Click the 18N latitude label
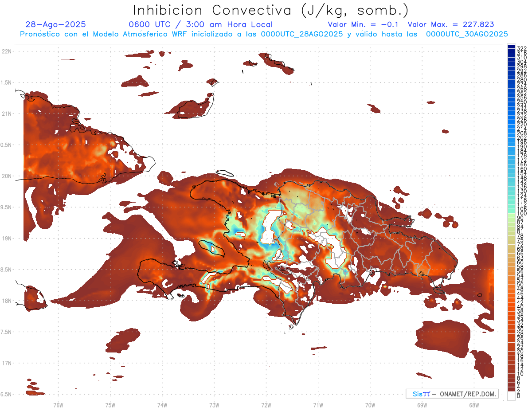Viewport: 532px width, 411px height. [7, 301]
